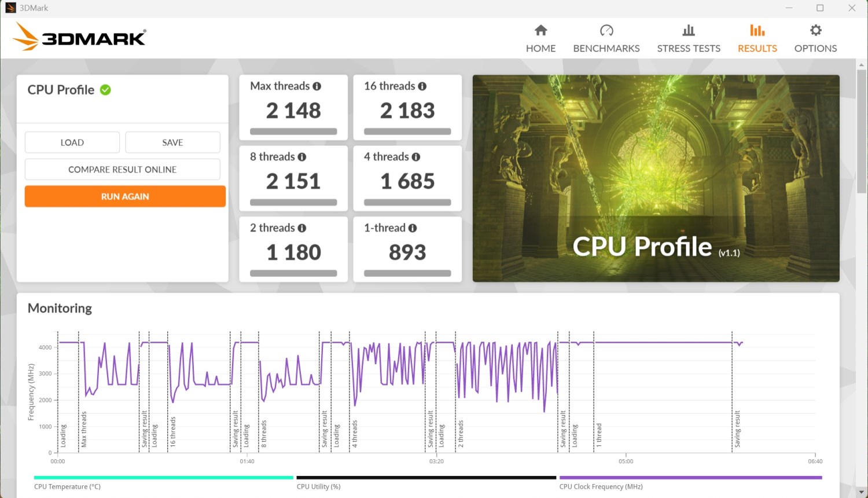The image size is (868, 498).
Task: Open the Options gear icon
Action: tap(816, 30)
